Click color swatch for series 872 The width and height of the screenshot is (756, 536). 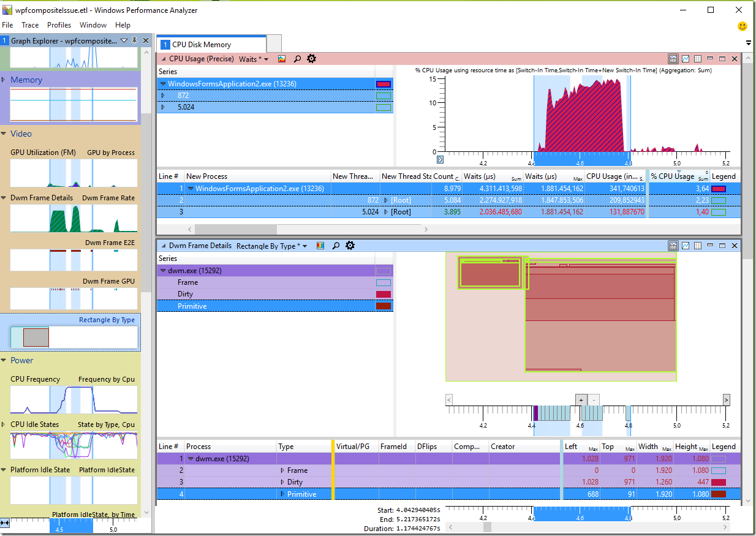pos(383,96)
